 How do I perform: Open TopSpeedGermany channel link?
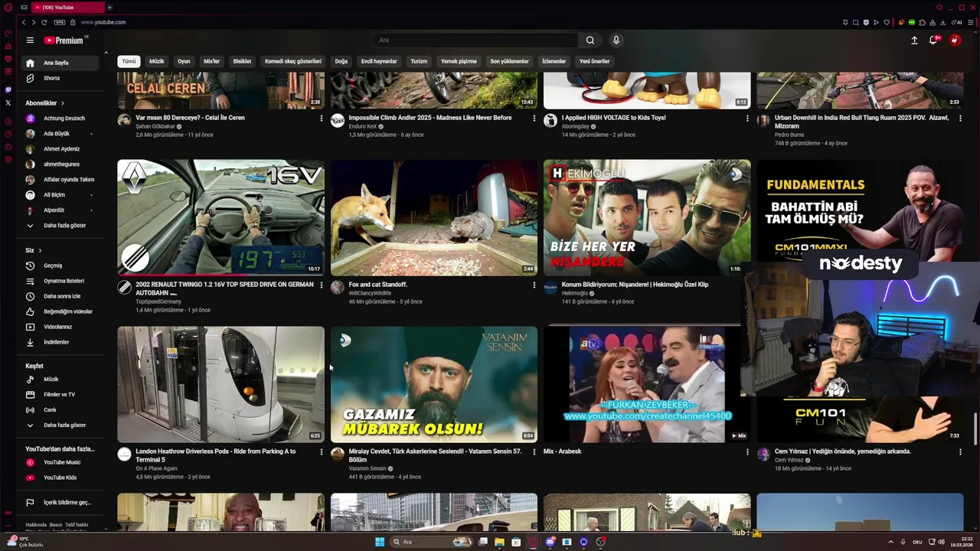[158, 302]
